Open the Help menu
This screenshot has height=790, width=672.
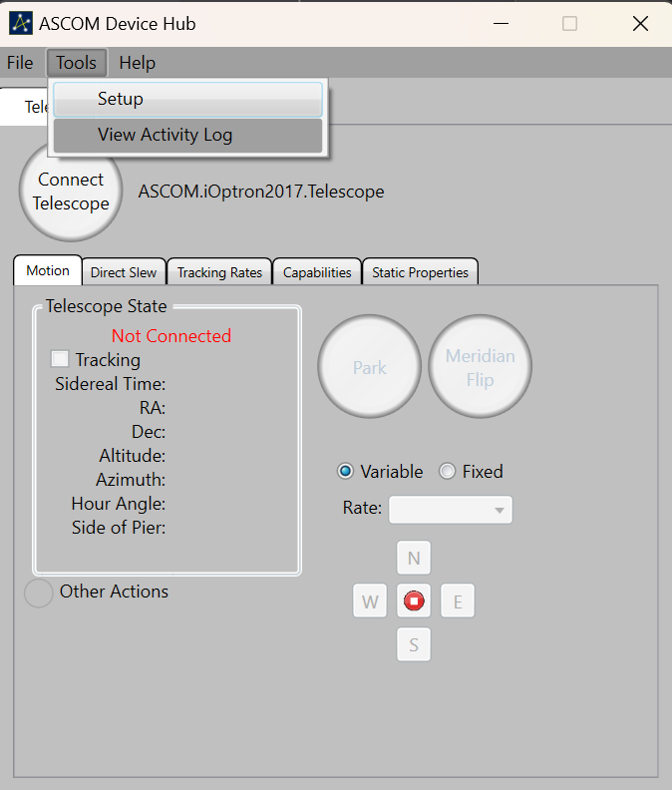pyautogui.click(x=137, y=63)
